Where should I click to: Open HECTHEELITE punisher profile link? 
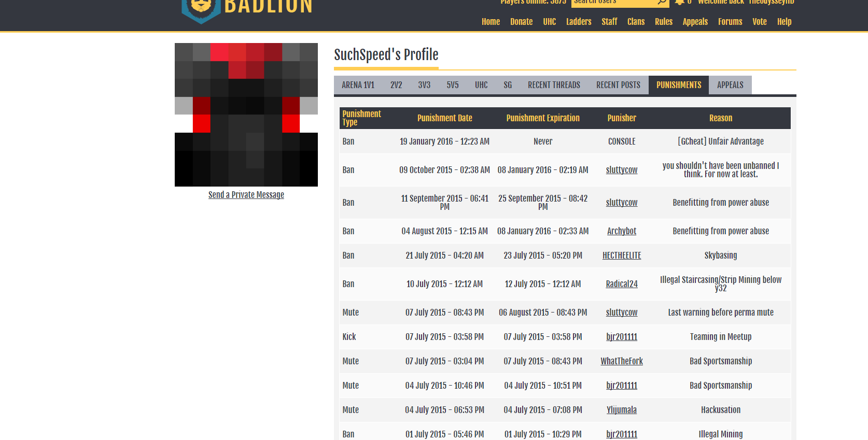(x=622, y=256)
